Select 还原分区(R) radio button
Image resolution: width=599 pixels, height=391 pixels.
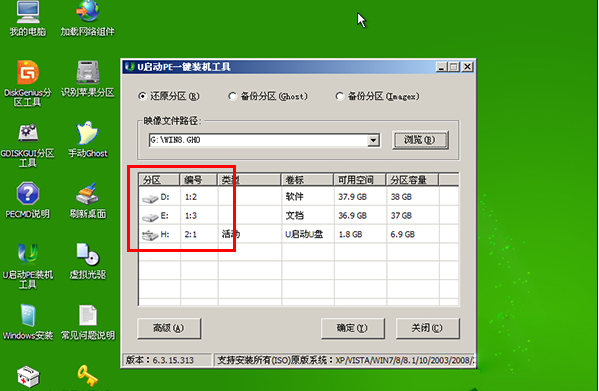142,96
